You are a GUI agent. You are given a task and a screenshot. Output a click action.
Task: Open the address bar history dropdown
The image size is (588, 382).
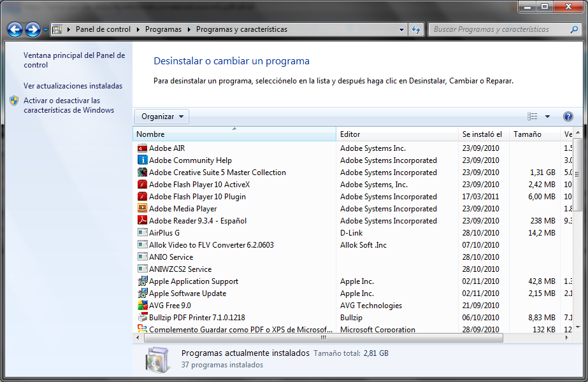(x=401, y=29)
